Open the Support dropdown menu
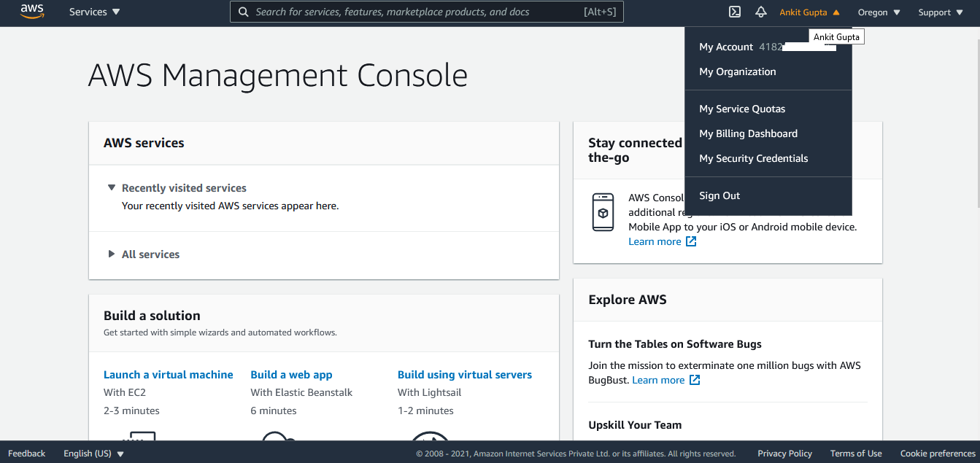 click(x=940, y=12)
